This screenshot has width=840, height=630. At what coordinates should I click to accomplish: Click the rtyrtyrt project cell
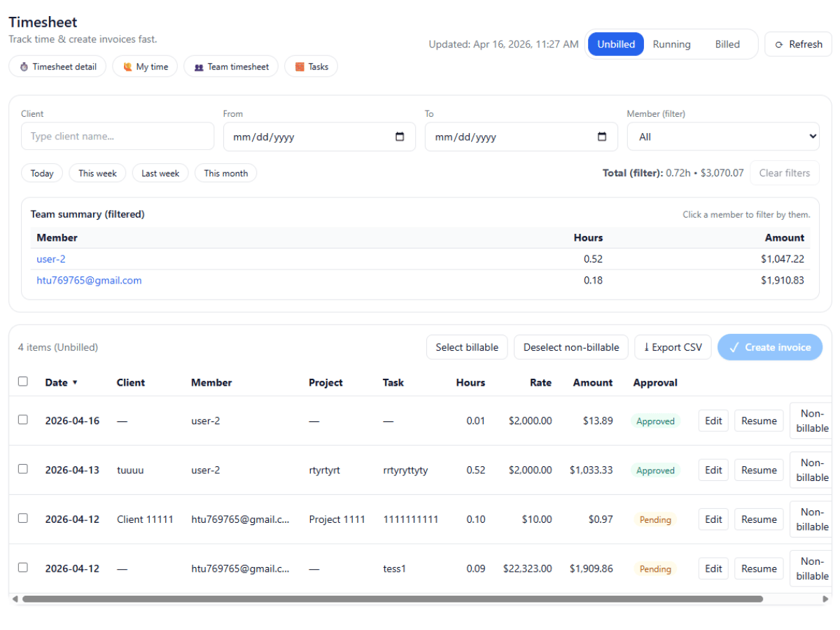coord(324,470)
